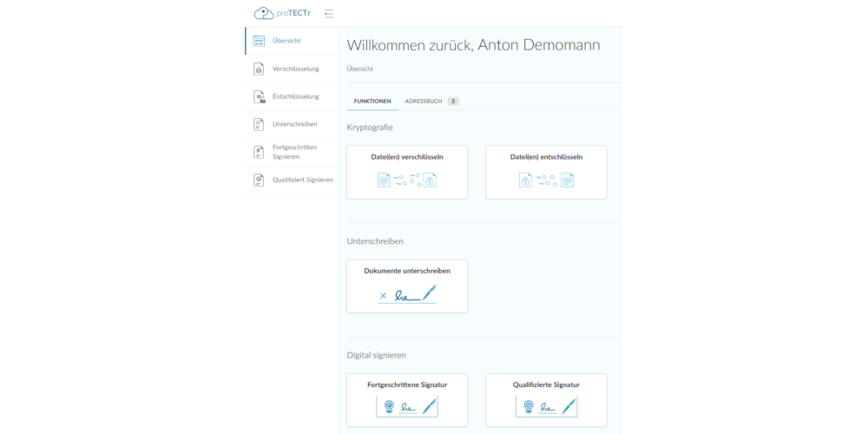Click the Willkommen zurück, Anton Demomann heading

click(473, 45)
